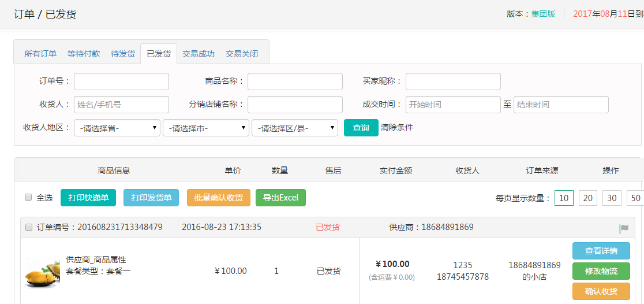View order via 查看详情 button

tap(601, 251)
